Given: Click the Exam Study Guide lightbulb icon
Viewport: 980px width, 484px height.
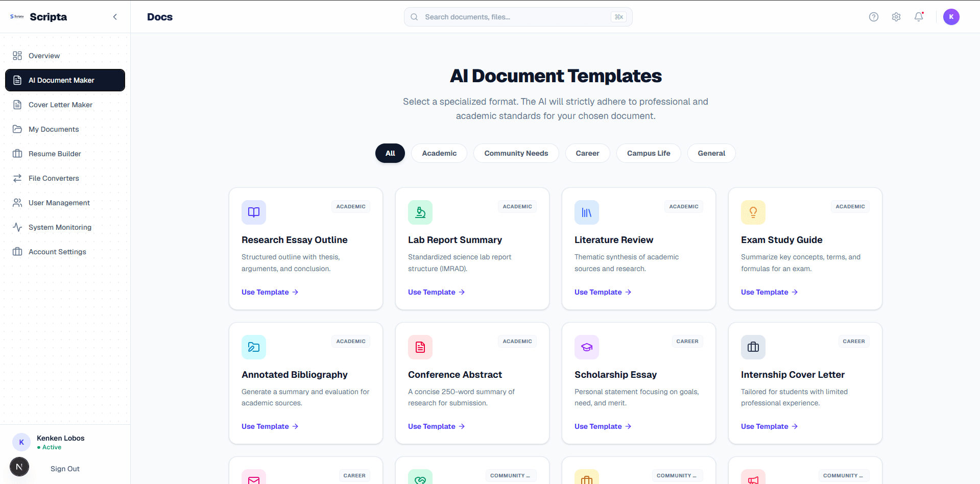Looking at the screenshot, I should tap(753, 212).
